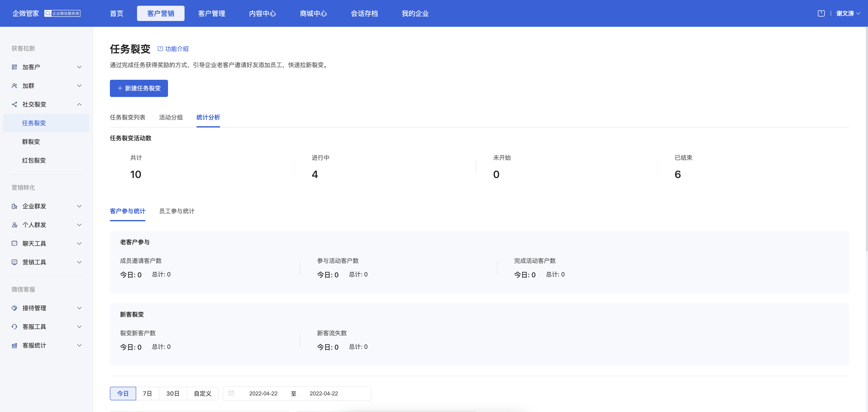Expand the 加客户 menu chevron

tap(79, 67)
